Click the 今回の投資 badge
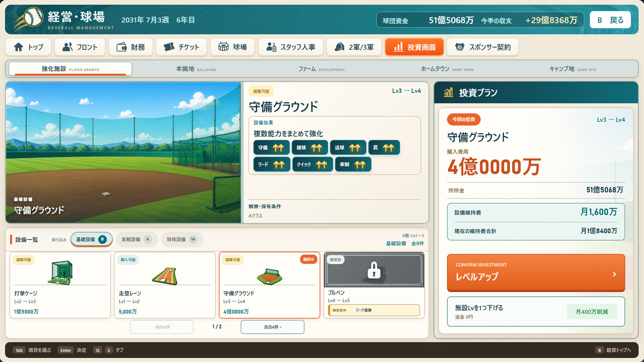Viewport: 644px width, 362px height. click(464, 119)
